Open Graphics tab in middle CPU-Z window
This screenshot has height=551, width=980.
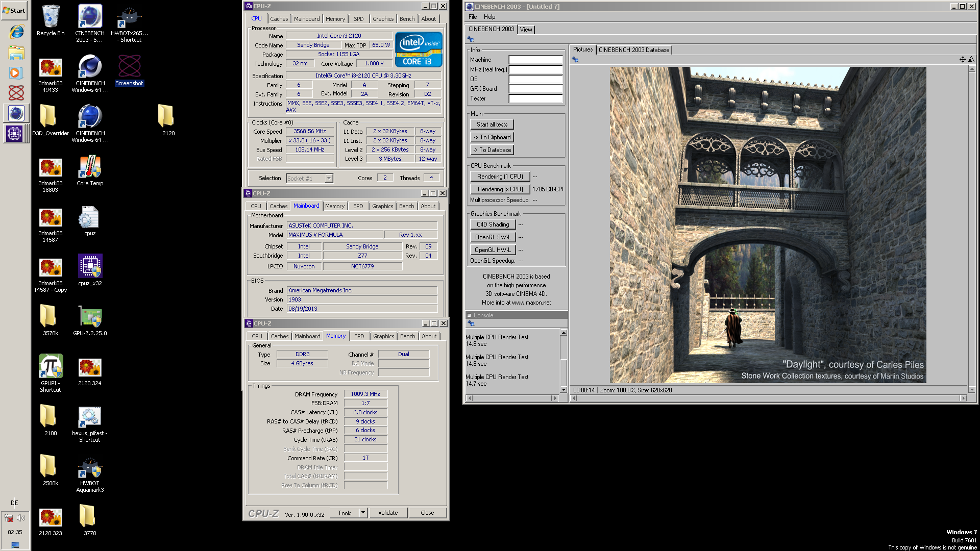tap(382, 206)
